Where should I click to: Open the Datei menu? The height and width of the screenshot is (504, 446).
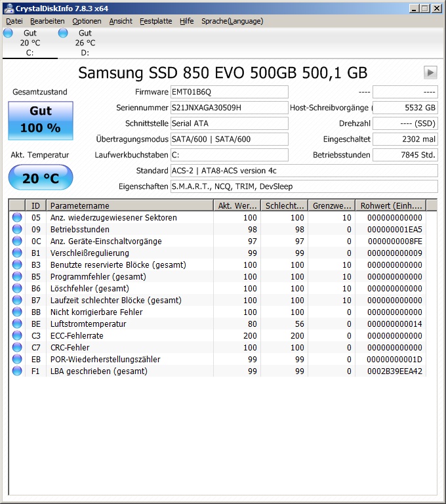point(14,21)
